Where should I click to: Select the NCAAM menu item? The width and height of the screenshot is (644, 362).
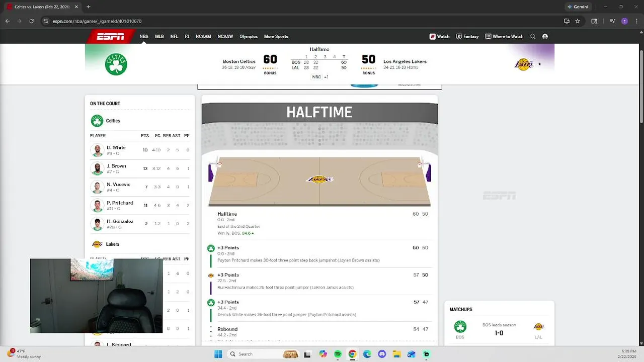click(x=203, y=36)
